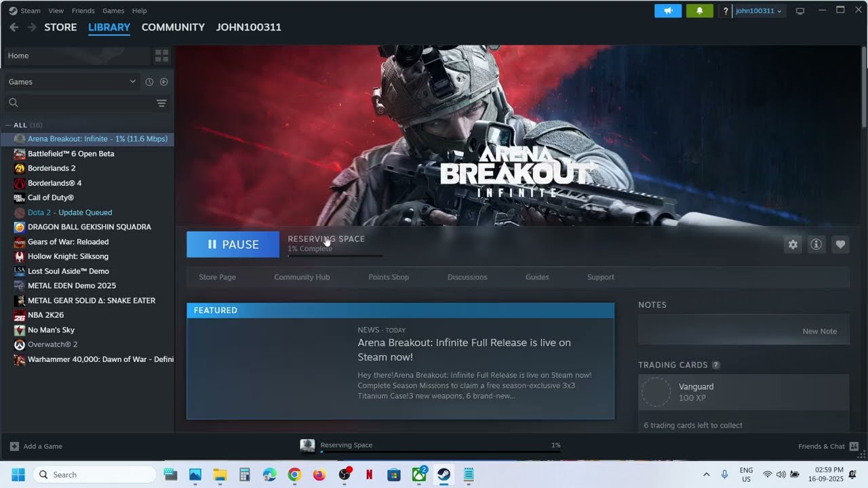
Task: Switch to Big Picture mode icon
Action: click(800, 11)
